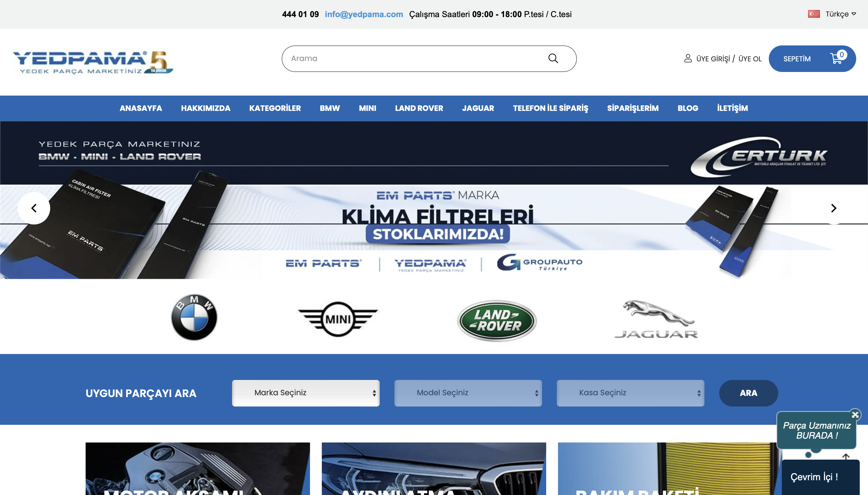Open the ANASAYFA menu item
Viewport: 868px width, 495px height.
coord(141,108)
